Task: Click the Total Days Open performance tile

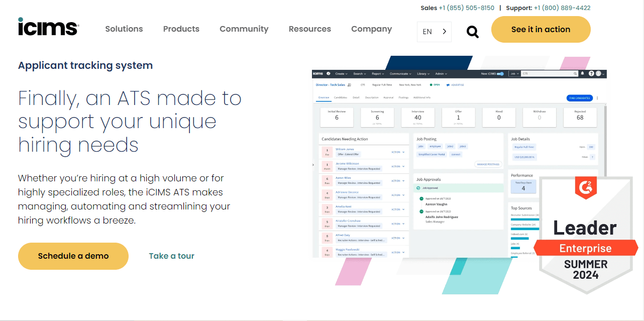Action: (523, 186)
